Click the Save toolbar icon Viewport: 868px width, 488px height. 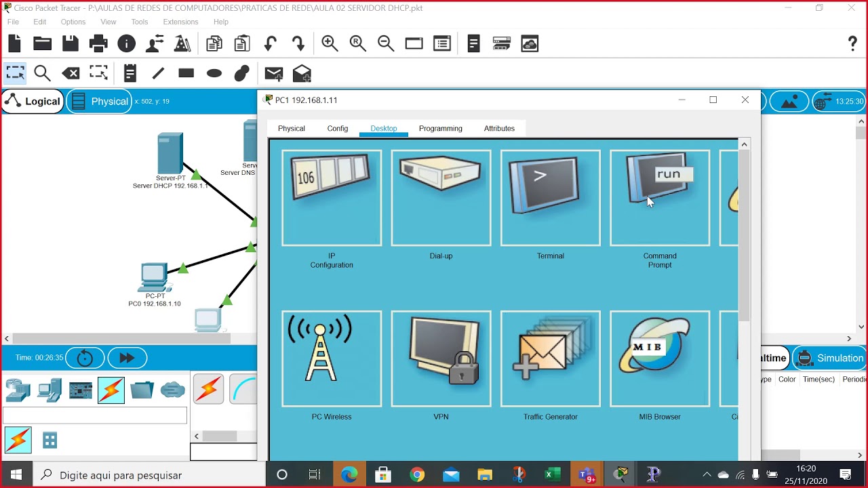(71, 44)
